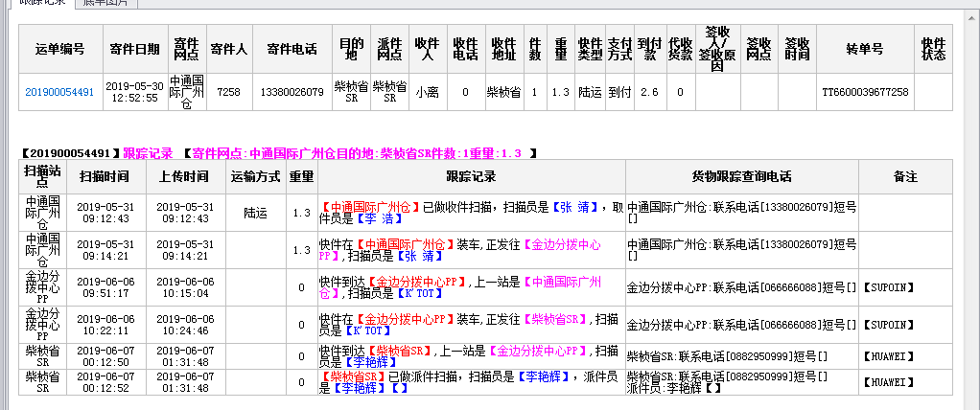Select sender cell 7258

229,92
